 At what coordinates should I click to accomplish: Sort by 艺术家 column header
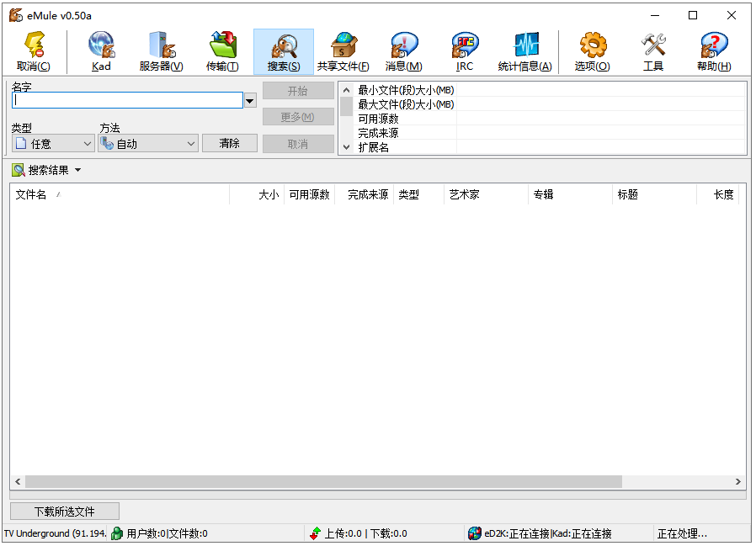[486, 194]
